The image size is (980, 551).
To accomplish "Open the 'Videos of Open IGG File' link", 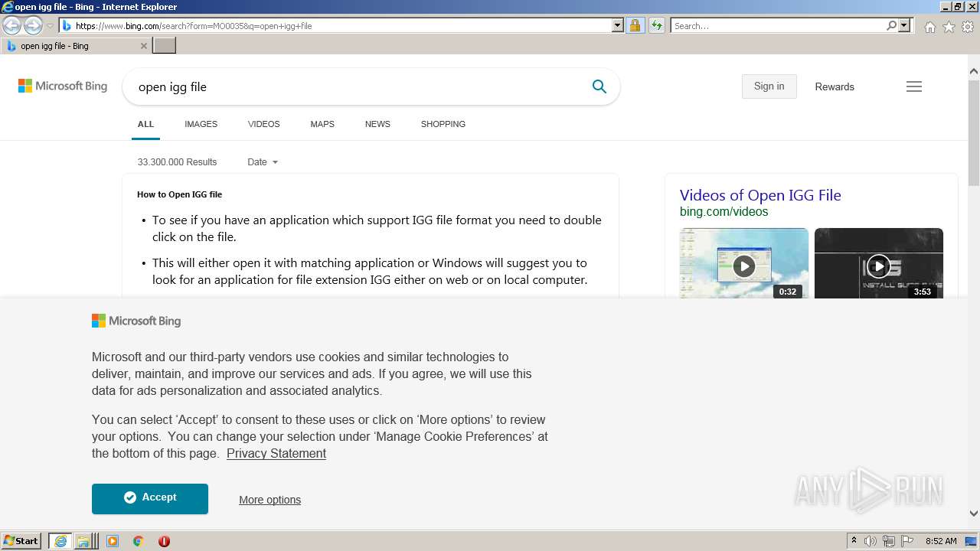I will [x=760, y=195].
